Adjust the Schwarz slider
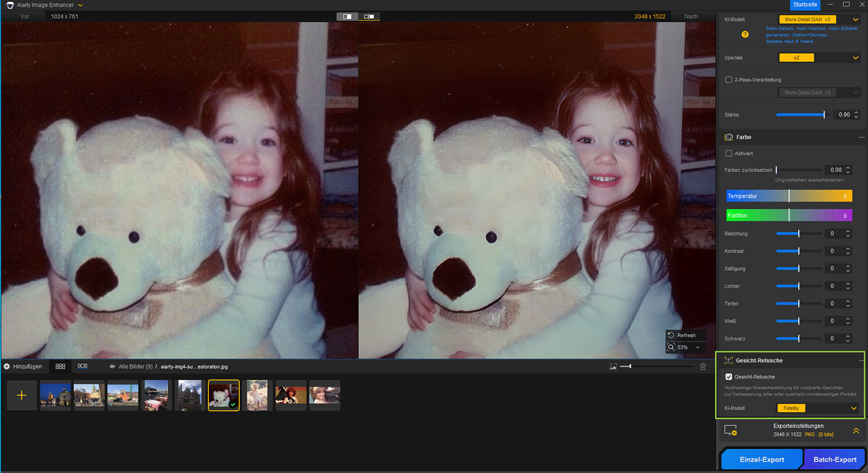 tap(799, 338)
